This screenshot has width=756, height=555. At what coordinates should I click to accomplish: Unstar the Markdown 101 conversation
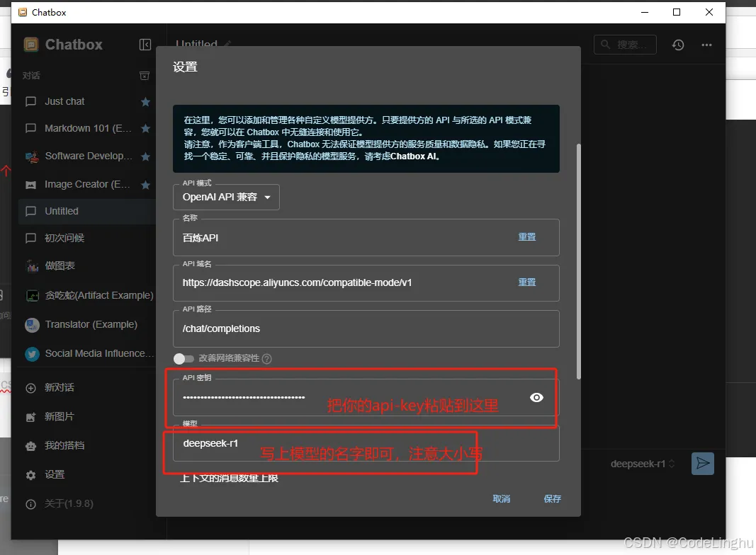click(x=146, y=129)
